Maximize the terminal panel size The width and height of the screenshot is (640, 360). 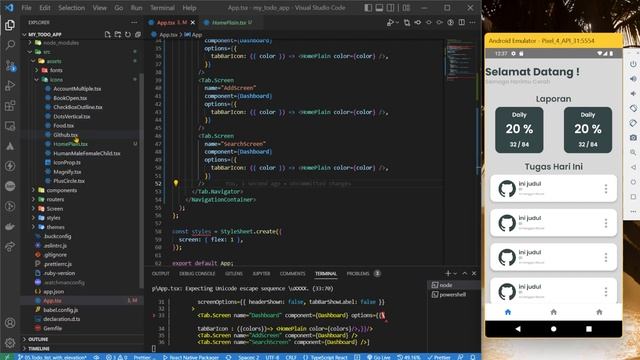464,273
